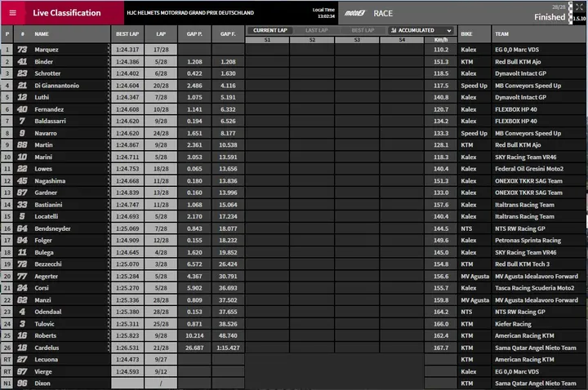This screenshot has width=588, height=390.
Task: Open the ACCUMULATED dropdown
Action: [421, 30]
